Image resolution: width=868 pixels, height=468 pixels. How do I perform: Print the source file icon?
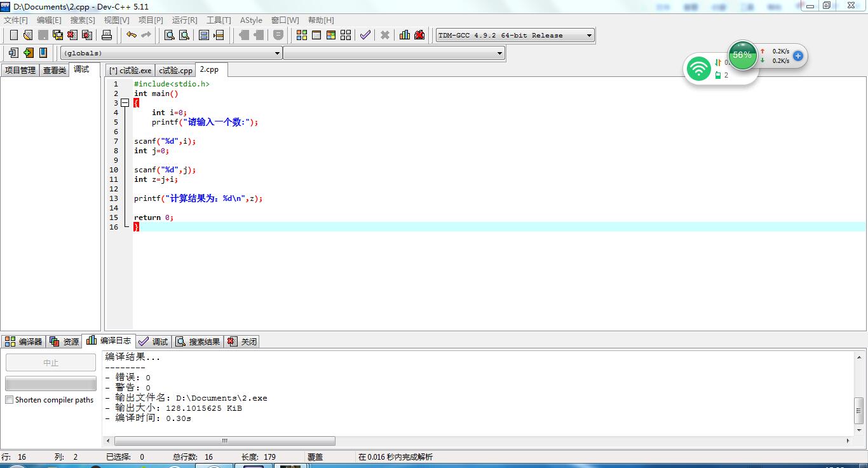[x=107, y=35]
